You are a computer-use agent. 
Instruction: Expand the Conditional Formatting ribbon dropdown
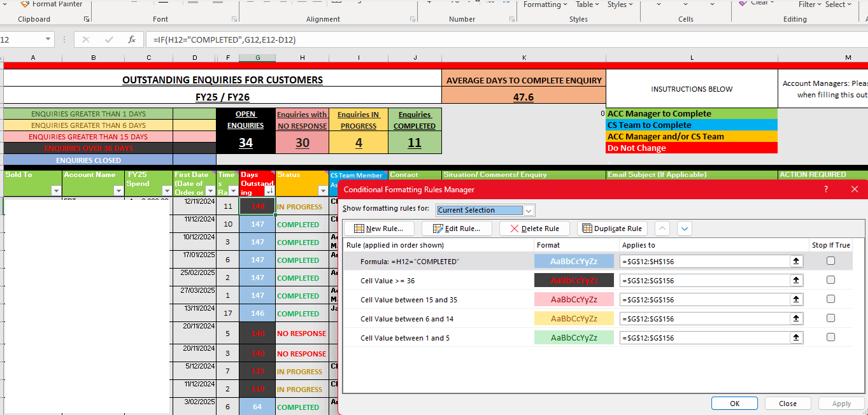(x=566, y=4)
